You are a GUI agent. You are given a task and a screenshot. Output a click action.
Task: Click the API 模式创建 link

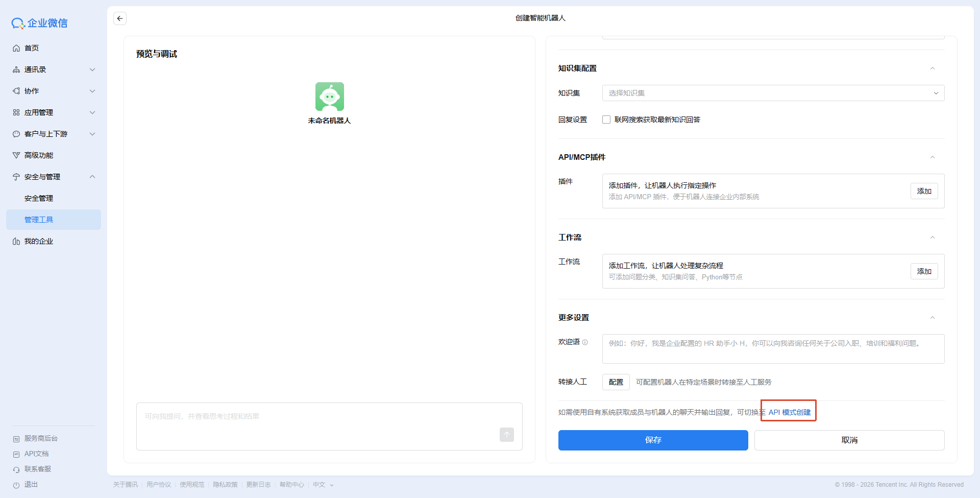(x=789, y=412)
